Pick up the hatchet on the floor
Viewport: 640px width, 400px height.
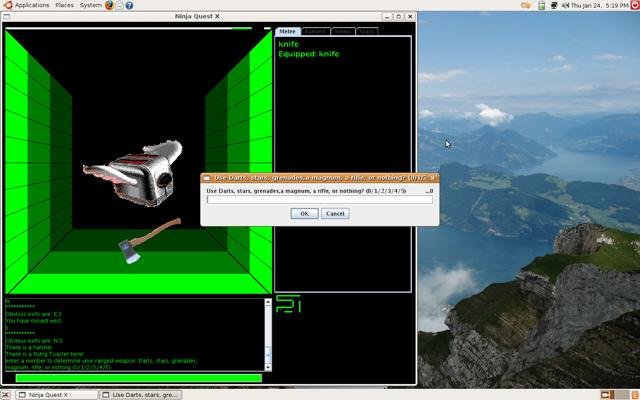(149, 241)
